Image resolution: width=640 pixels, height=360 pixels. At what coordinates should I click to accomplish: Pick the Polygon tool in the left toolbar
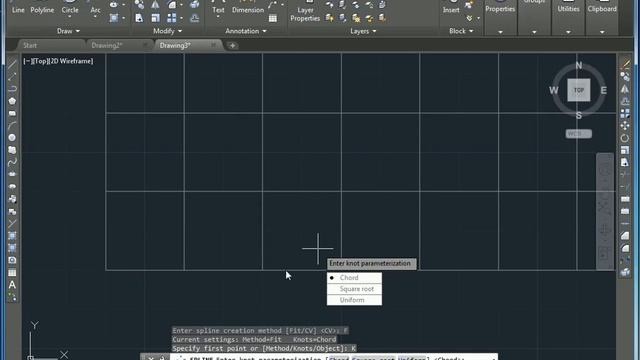(12, 101)
